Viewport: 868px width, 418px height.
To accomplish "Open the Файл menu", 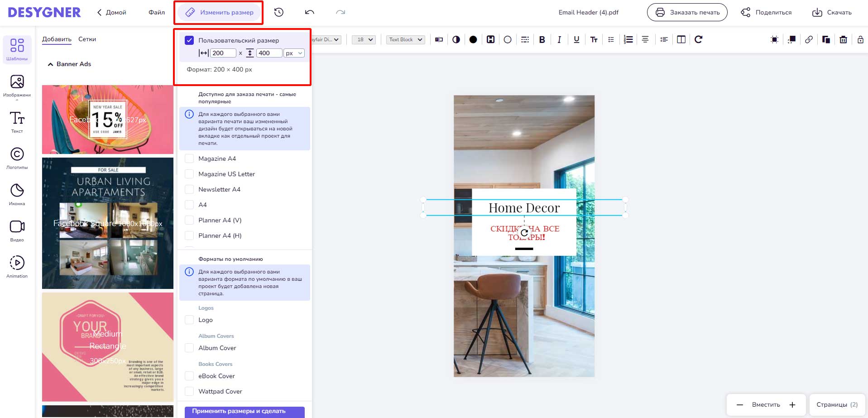I will 157,12.
